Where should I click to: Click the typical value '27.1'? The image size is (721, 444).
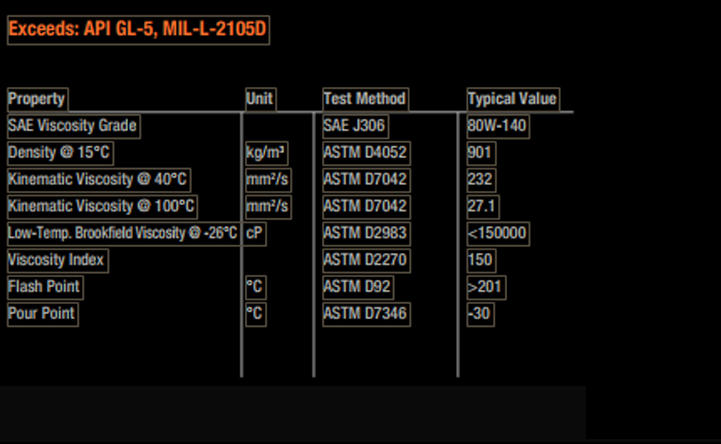point(483,207)
